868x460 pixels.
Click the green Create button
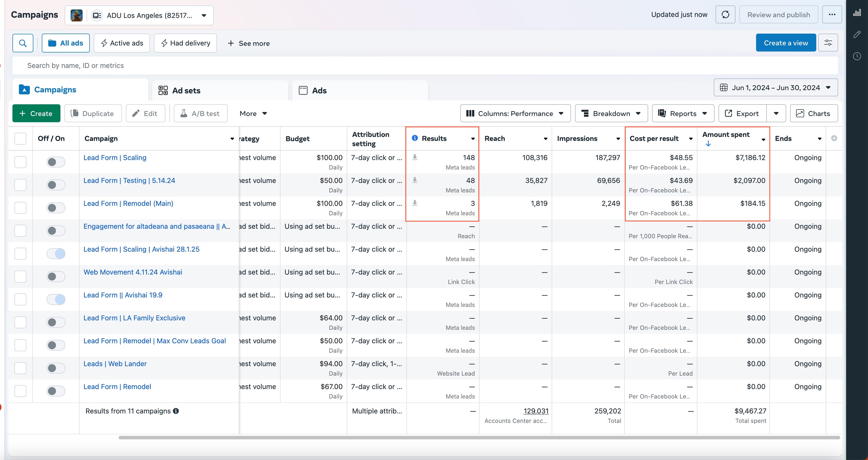(x=36, y=113)
